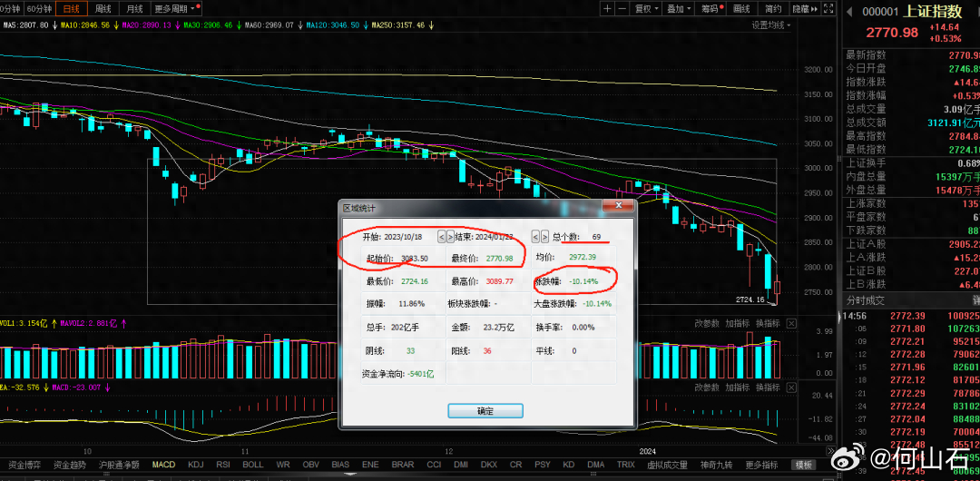
Task: Select the 资金趋势 indicator tab
Action: (x=70, y=465)
